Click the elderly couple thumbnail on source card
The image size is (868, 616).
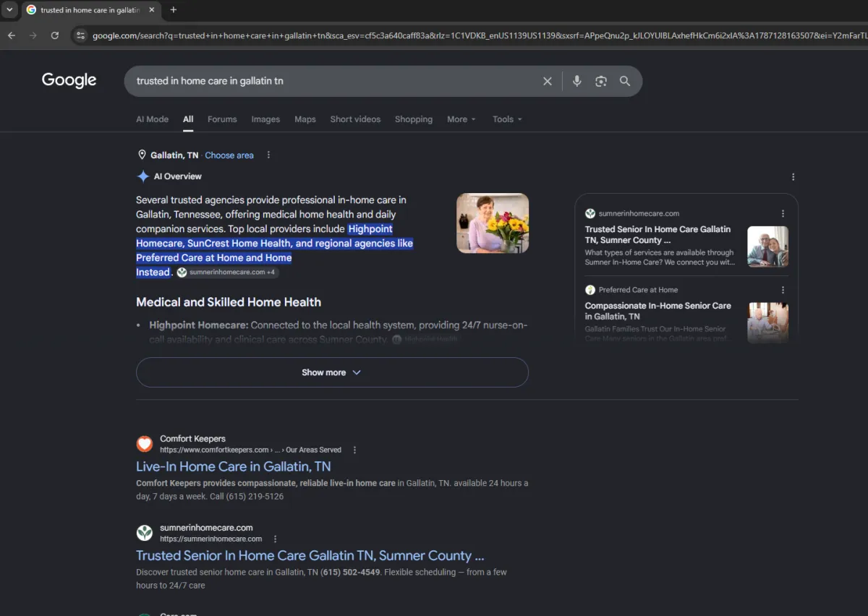(767, 247)
